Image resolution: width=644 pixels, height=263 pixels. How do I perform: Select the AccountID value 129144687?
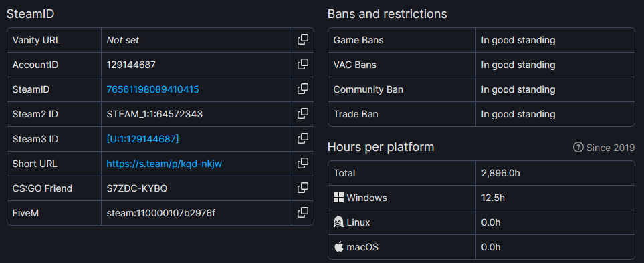131,65
